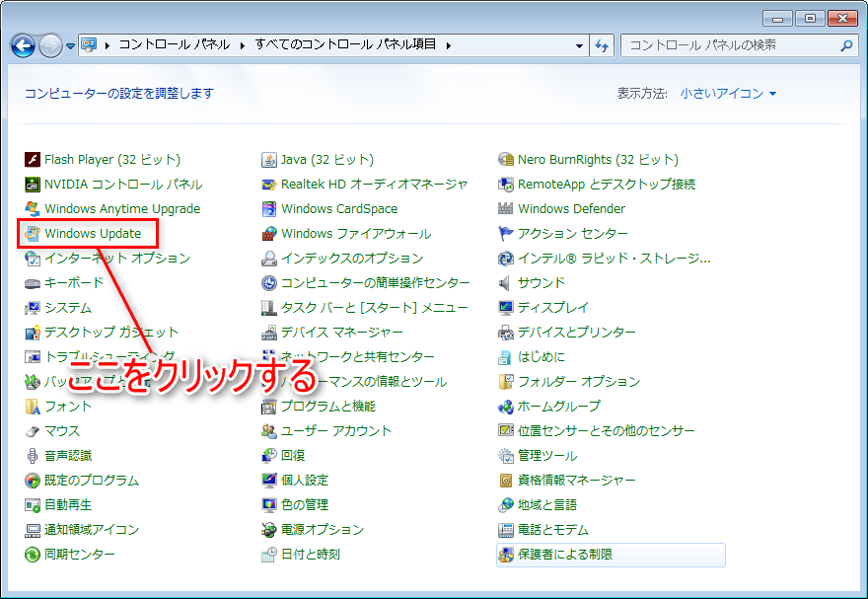The width and height of the screenshot is (868, 599).
Task: Click the 地域と言語 globe icon
Action: 506,505
